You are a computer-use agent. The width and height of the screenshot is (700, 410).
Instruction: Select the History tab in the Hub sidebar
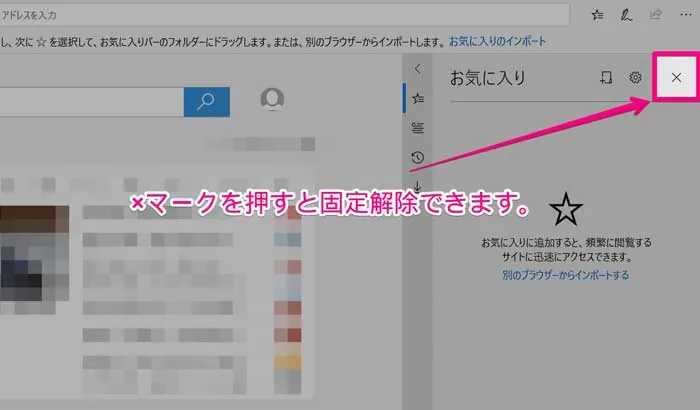(418, 157)
